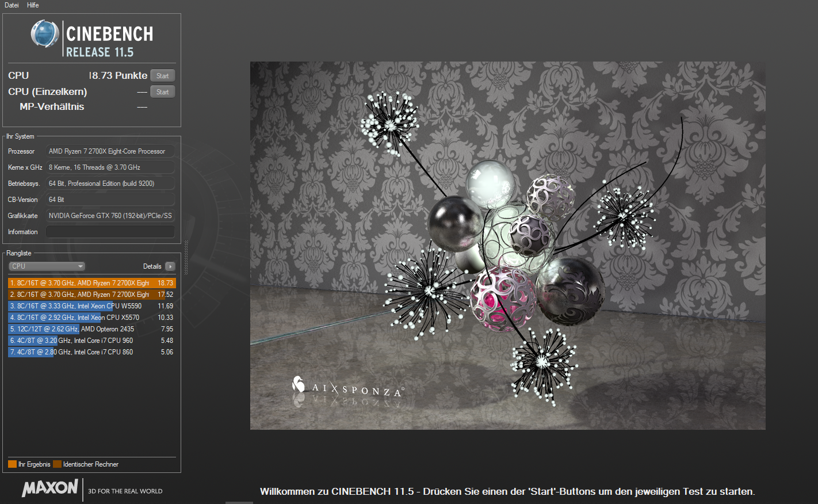The width and height of the screenshot is (818, 504).
Task: Select the Intel Xeon CPU W5590 row
Action: 92,306
